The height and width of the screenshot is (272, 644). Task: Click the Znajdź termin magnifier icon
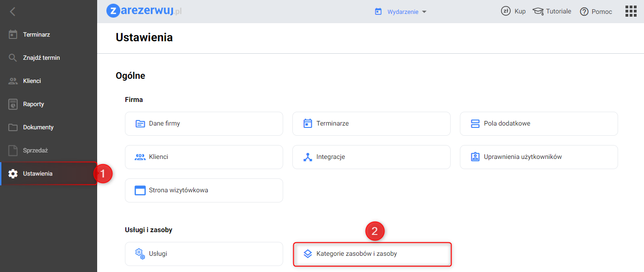pos(13,58)
